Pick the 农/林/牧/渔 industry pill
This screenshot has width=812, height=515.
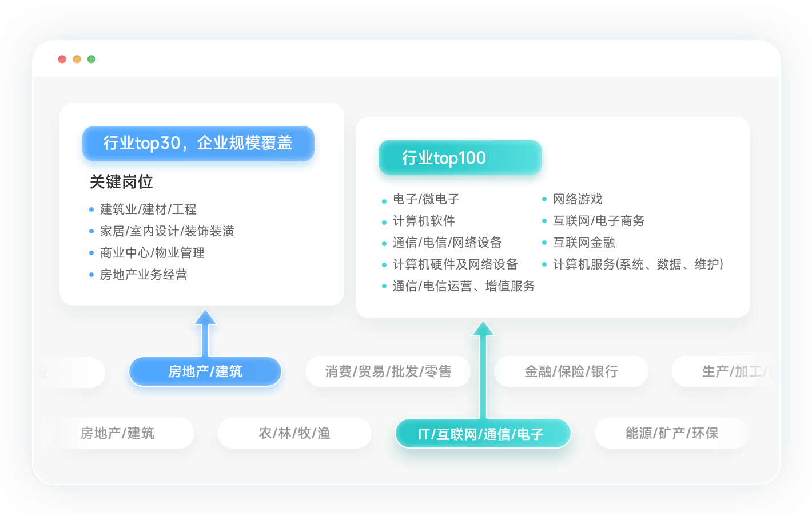pos(294,433)
